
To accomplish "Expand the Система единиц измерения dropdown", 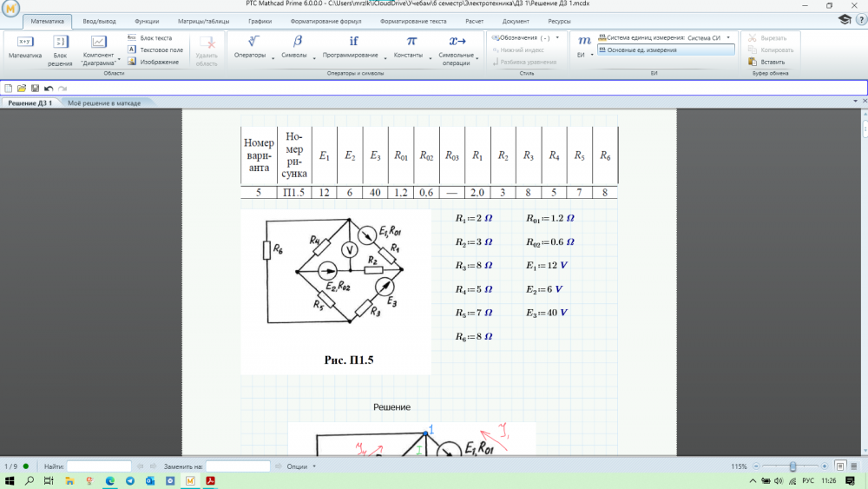I will point(728,38).
